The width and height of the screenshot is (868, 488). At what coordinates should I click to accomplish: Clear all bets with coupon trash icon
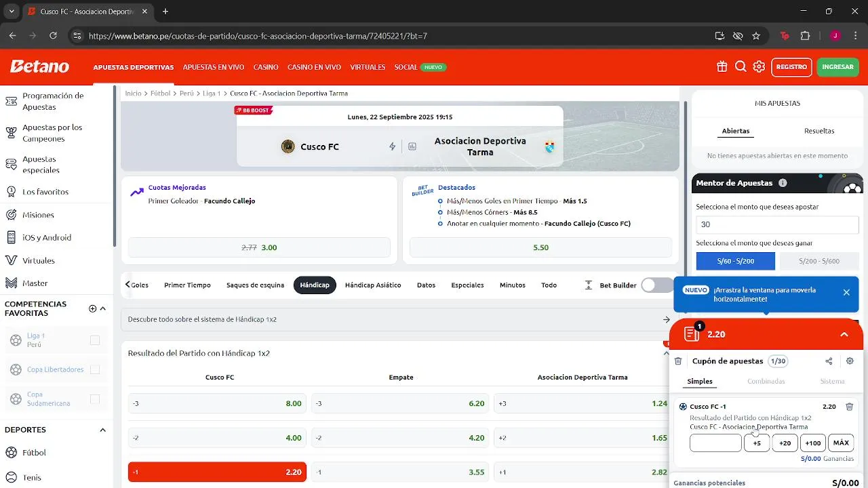(x=678, y=361)
